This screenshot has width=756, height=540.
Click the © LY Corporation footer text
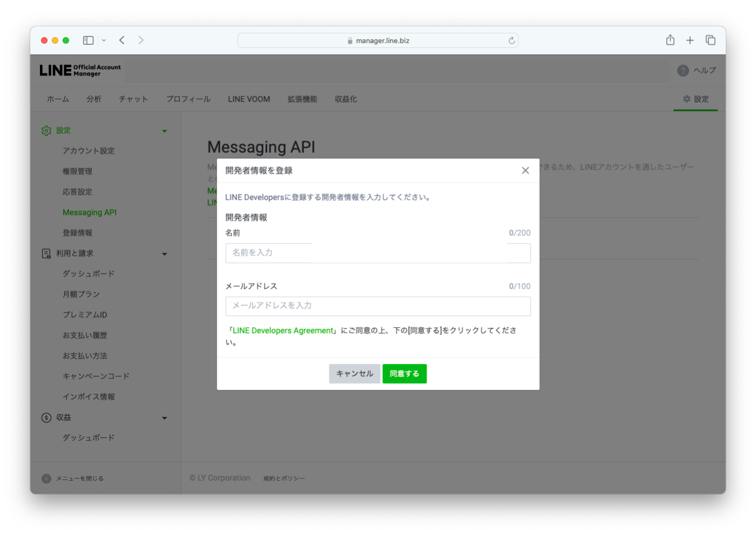tap(220, 478)
